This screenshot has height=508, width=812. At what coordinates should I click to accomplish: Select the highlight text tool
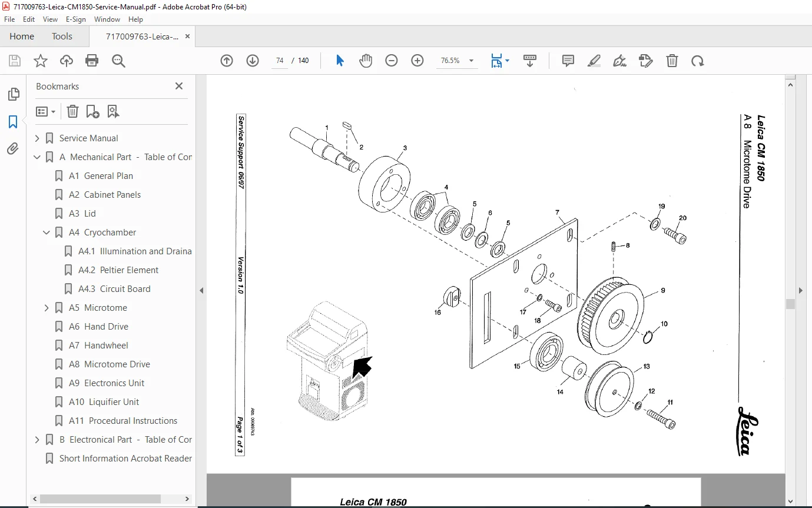point(594,61)
